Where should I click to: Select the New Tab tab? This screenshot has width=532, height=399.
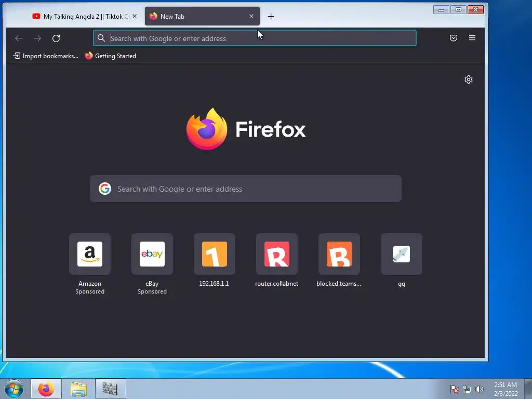[x=202, y=16]
